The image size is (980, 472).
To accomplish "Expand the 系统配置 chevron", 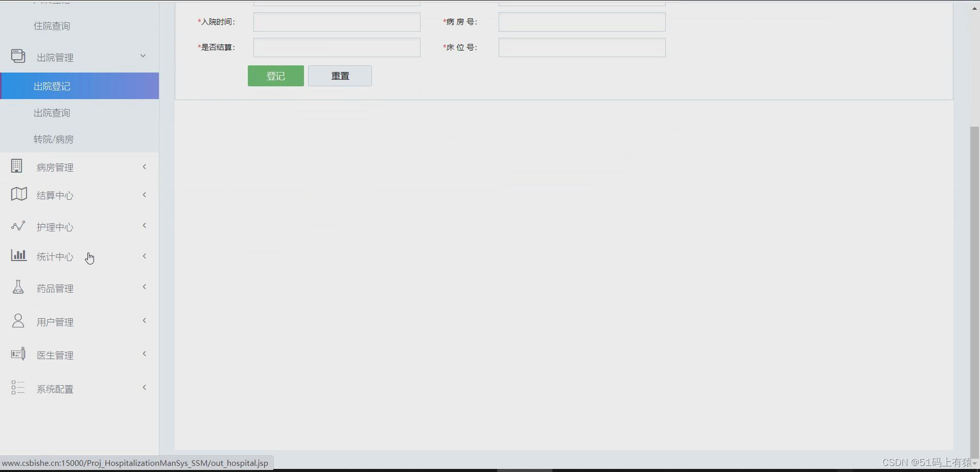I will point(145,387).
